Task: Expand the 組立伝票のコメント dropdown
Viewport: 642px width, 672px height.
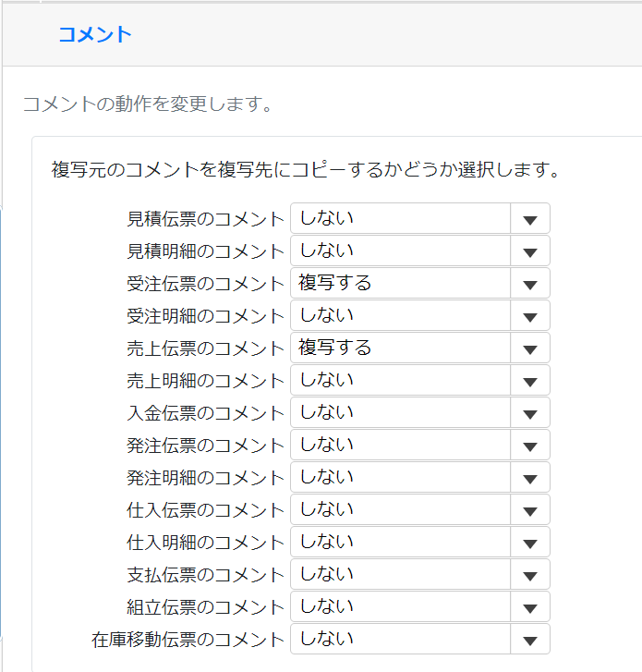Action: coord(419,607)
